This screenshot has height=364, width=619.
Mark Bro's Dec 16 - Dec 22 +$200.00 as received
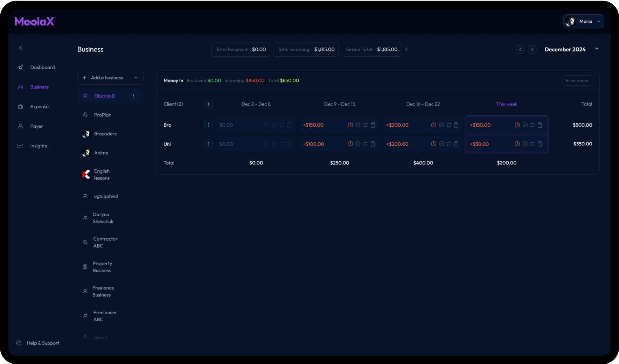tap(441, 125)
